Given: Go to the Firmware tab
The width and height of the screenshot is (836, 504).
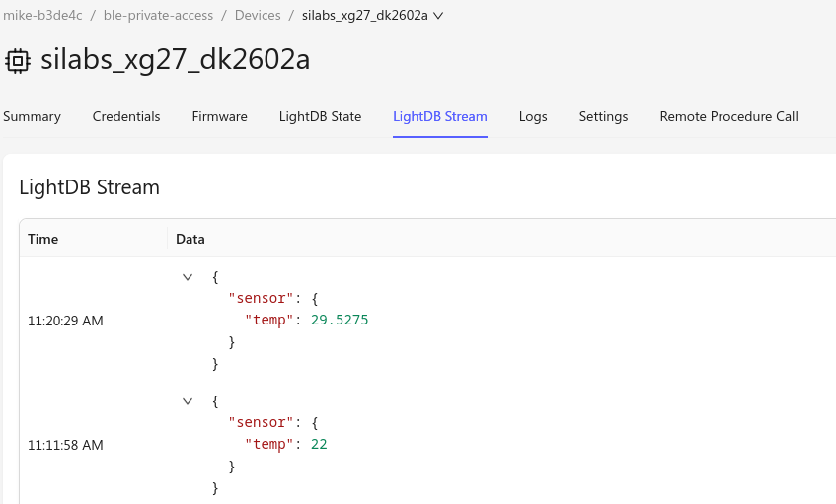Looking at the screenshot, I should [x=220, y=116].
